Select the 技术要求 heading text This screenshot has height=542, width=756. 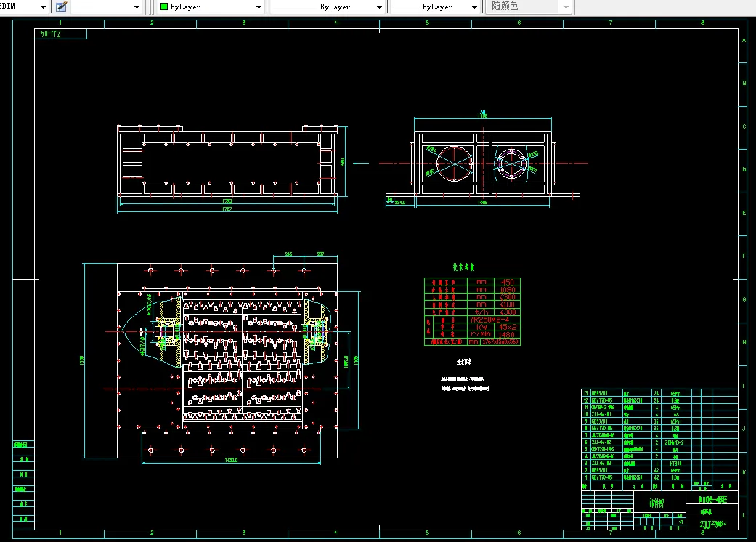(x=464, y=362)
